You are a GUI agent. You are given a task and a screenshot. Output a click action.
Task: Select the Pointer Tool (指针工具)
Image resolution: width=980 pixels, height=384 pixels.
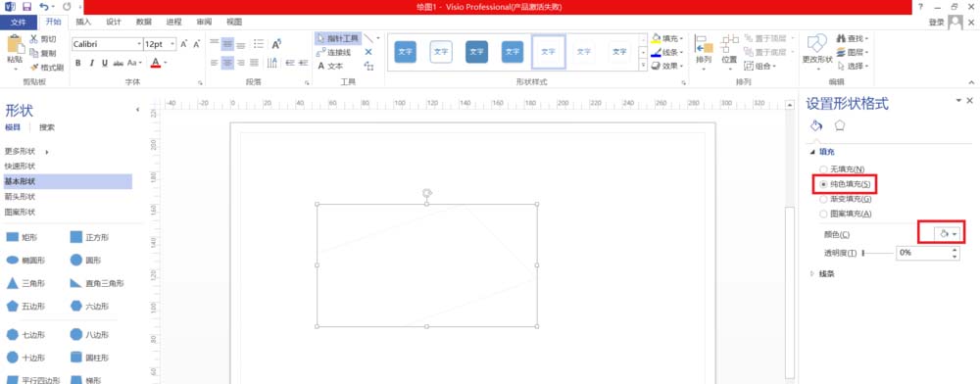(x=337, y=38)
